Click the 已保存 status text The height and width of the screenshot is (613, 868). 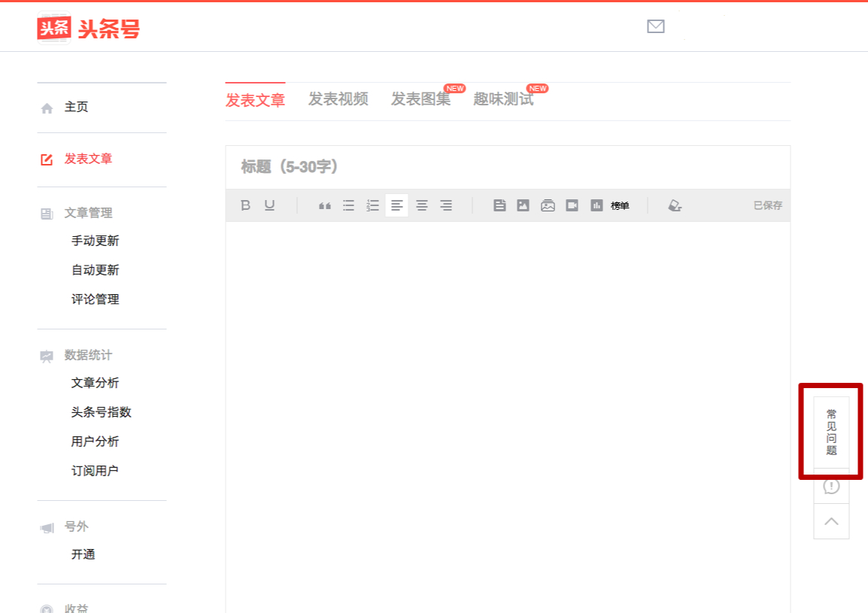768,205
